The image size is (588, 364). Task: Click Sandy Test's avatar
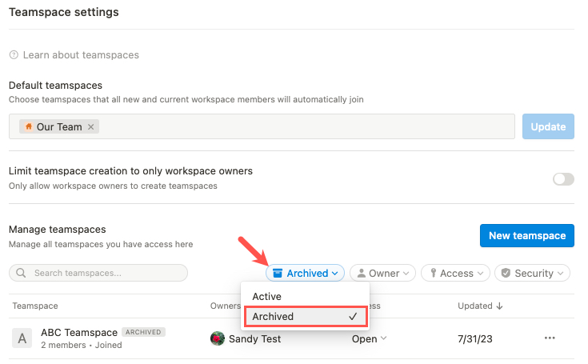tap(218, 338)
